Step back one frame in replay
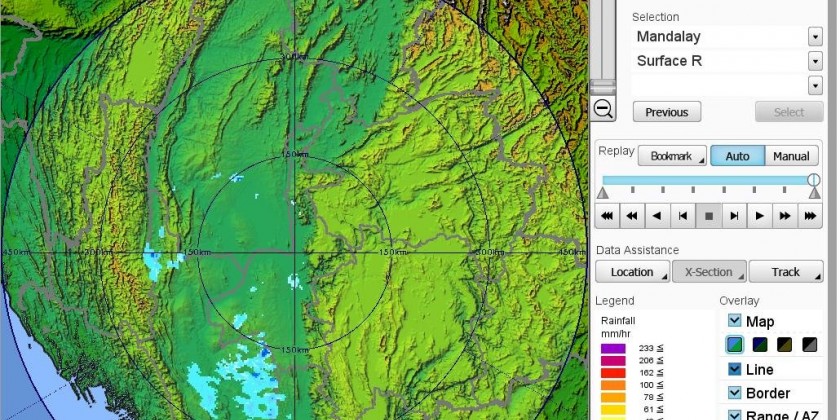840x420 pixels. coord(683,215)
